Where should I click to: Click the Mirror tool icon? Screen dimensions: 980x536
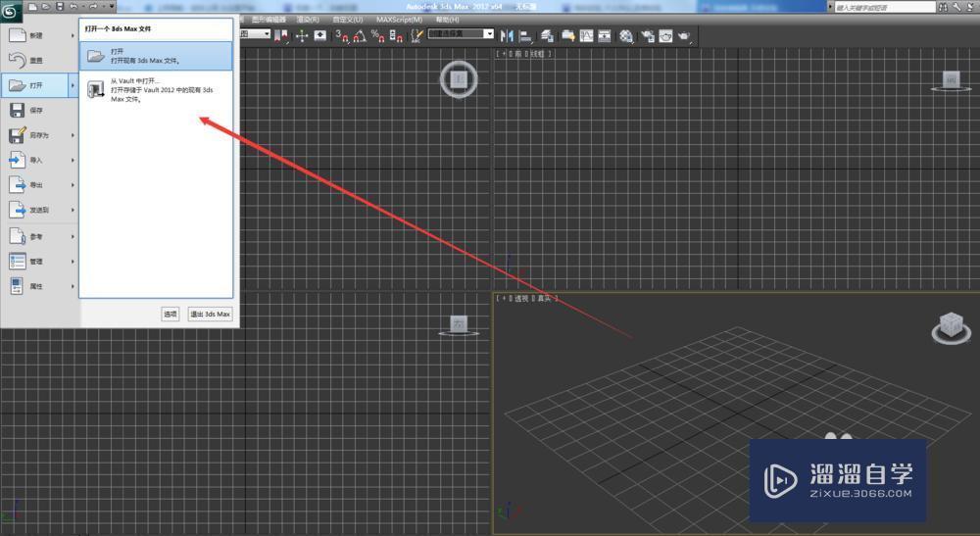(507, 35)
